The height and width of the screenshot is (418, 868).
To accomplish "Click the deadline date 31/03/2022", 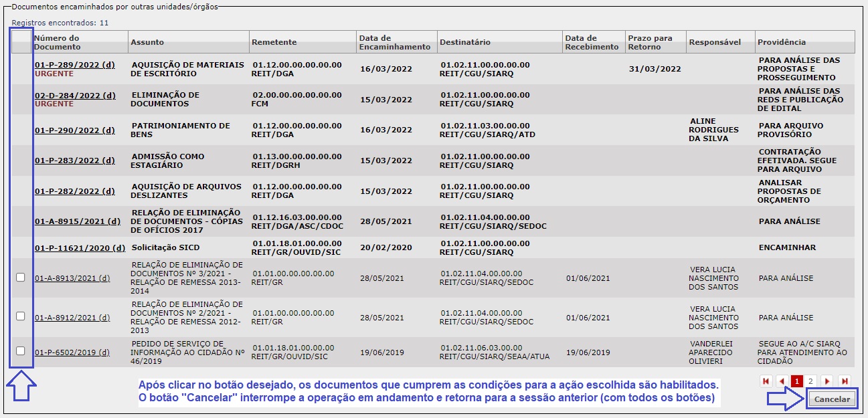I will (x=655, y=69).
